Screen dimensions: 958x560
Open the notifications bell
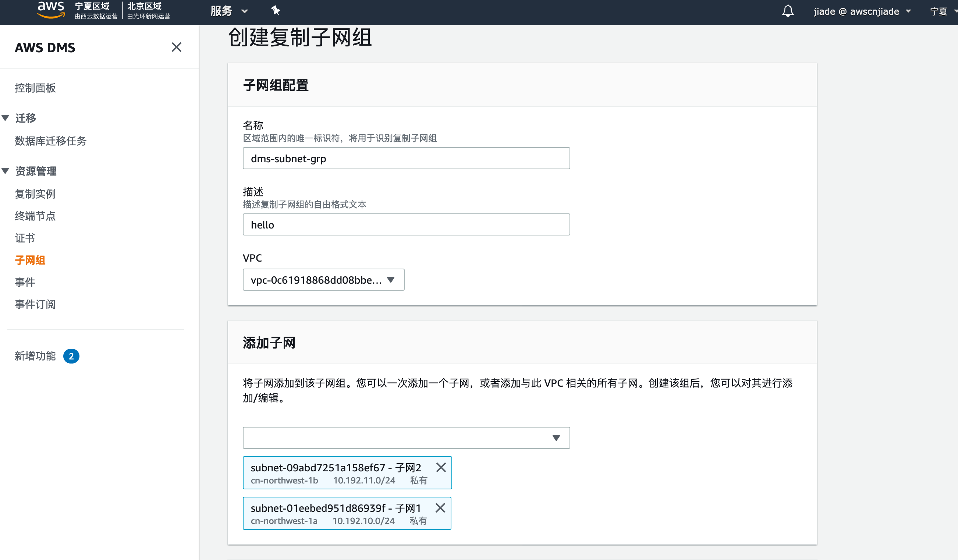point(787,11)
